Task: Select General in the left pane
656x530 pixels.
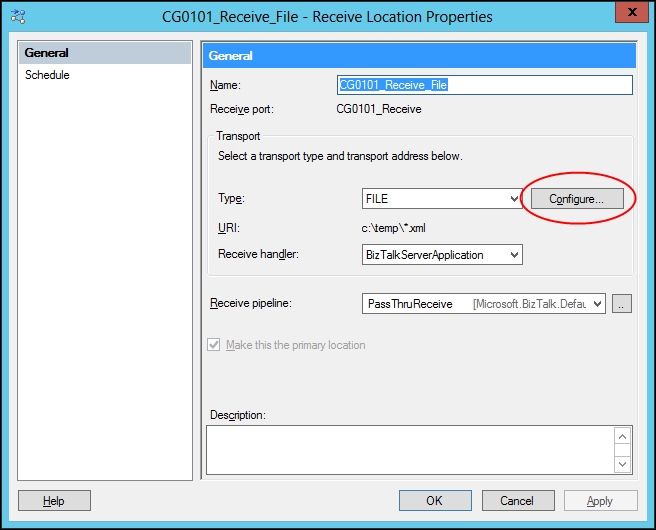Action: click(x=105, y=53)
